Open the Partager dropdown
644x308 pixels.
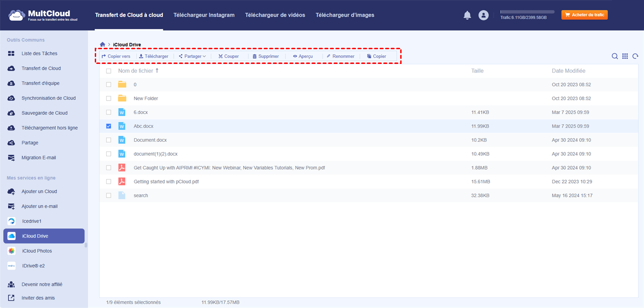click(192, 56)
